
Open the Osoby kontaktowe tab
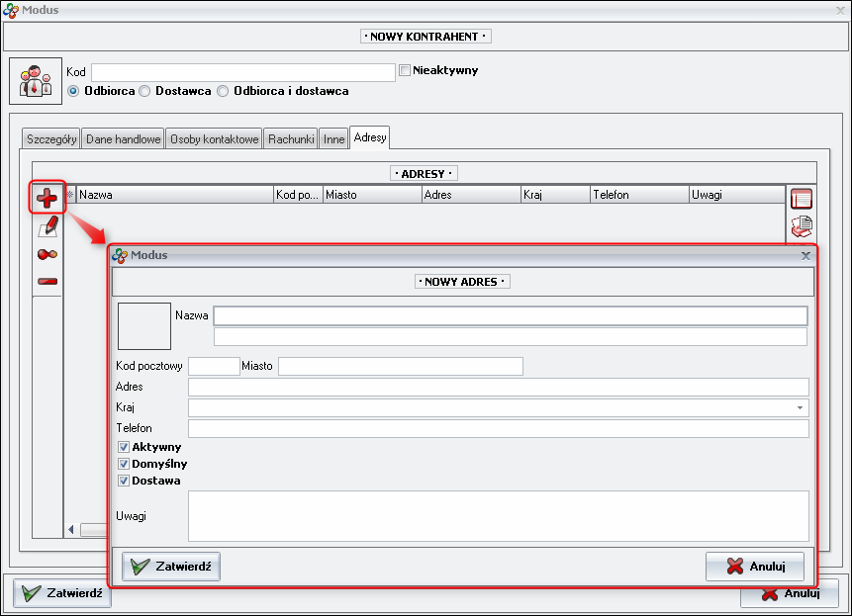coord(214,139)
